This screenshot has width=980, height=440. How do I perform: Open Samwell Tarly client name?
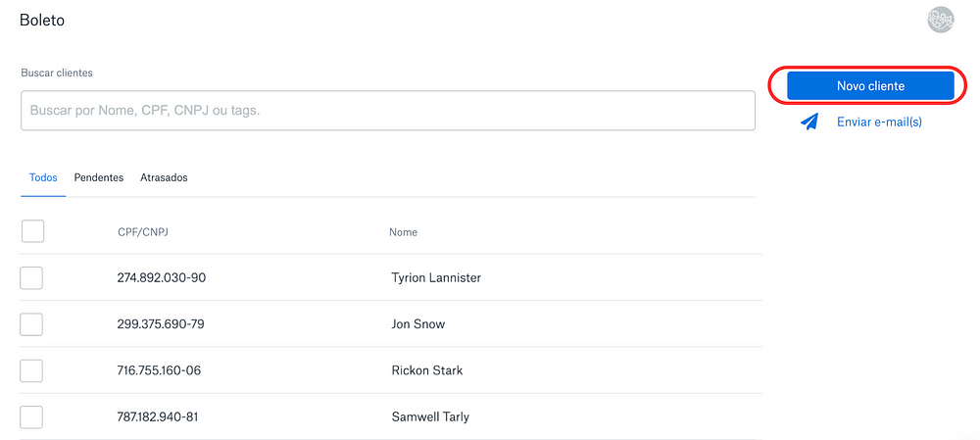point(430,416)
